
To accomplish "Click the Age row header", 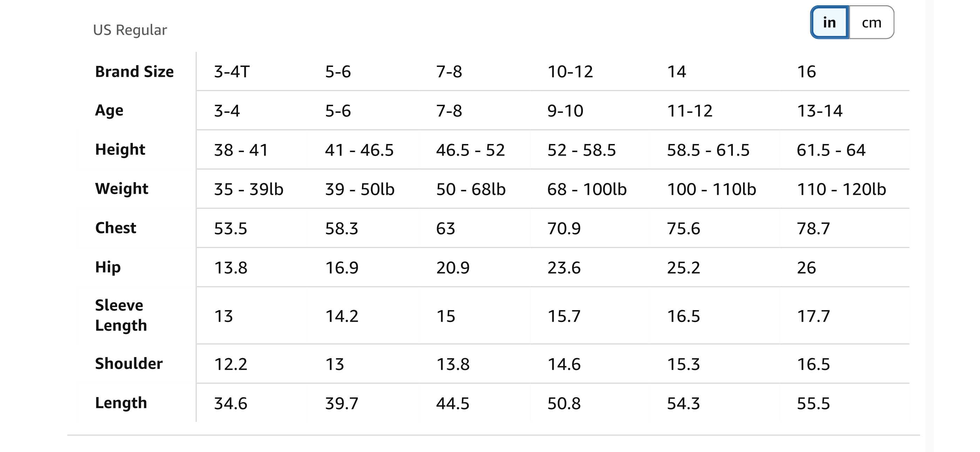I will tap(109, 110).
